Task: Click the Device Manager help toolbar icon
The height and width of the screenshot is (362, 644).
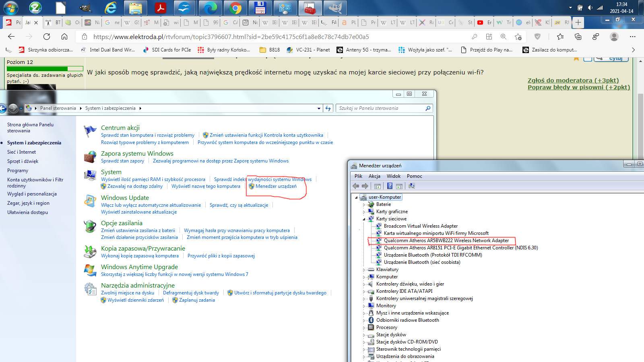Action: click(390, 186)
